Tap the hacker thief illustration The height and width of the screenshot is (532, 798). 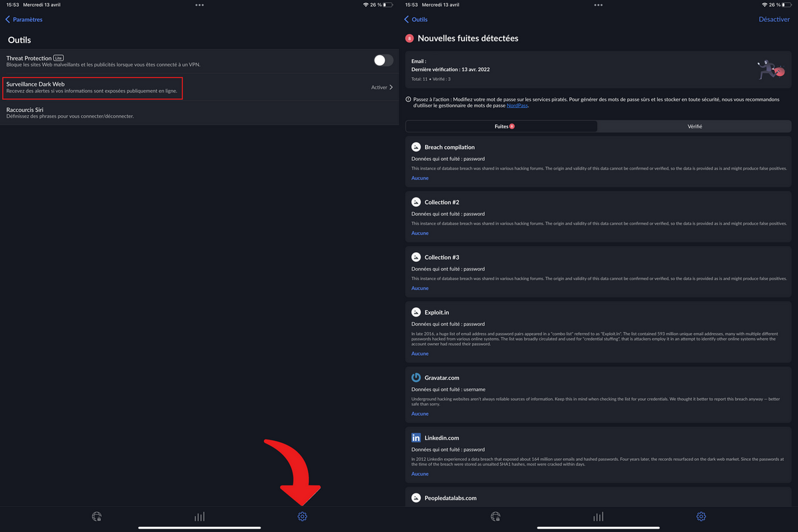pos(771,69)
